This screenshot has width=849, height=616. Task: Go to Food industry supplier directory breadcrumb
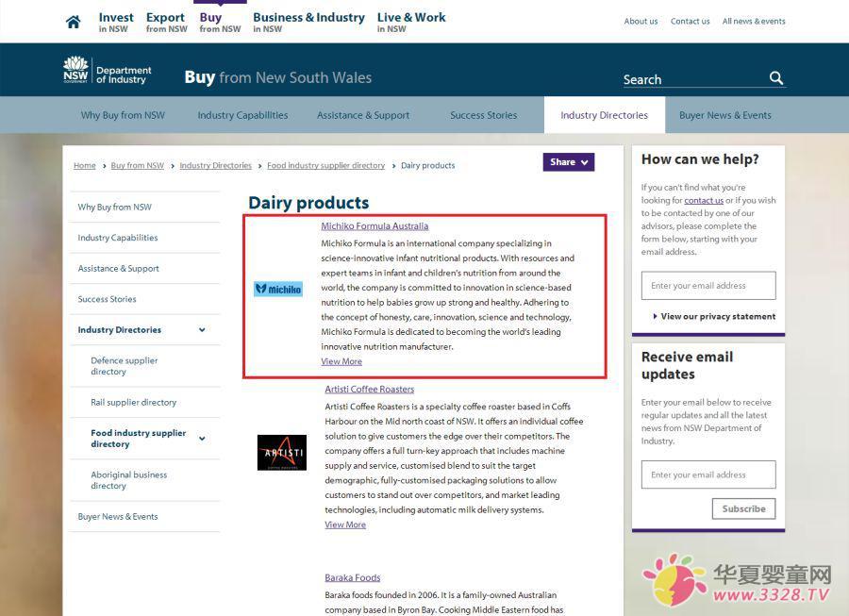pos(325,166)
